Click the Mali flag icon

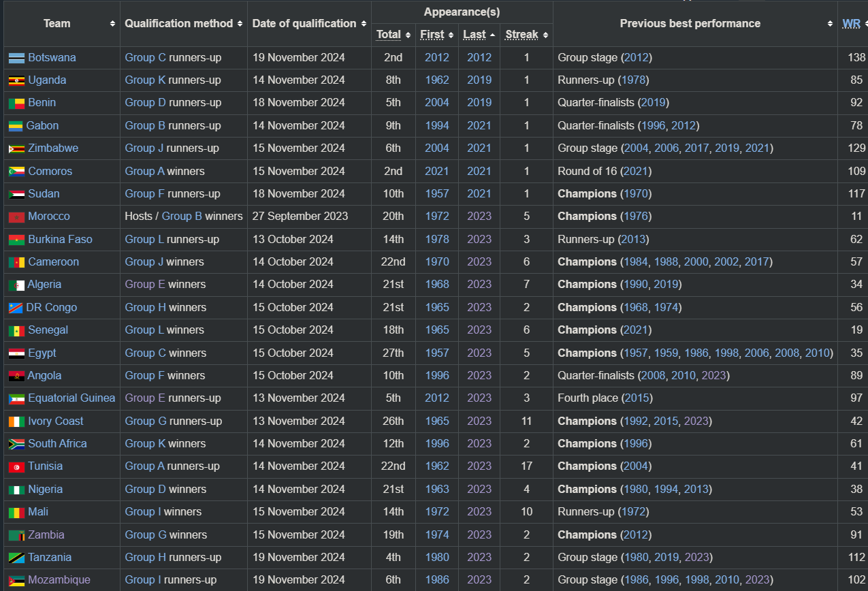pyautogui.click(x=16, y=512)
